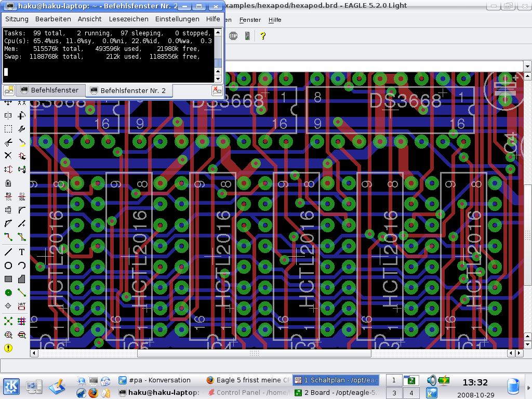The height and width of the screenshot is (399, 532).
Task: Close the current terminal session tab button
Action: 217,90
